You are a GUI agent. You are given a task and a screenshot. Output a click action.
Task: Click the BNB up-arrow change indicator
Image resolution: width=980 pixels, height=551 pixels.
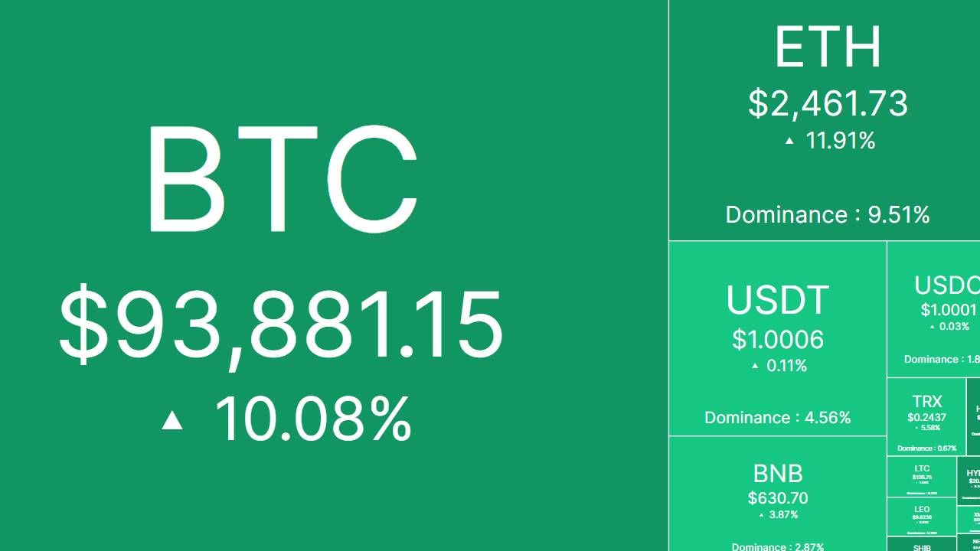pos(761,515)
